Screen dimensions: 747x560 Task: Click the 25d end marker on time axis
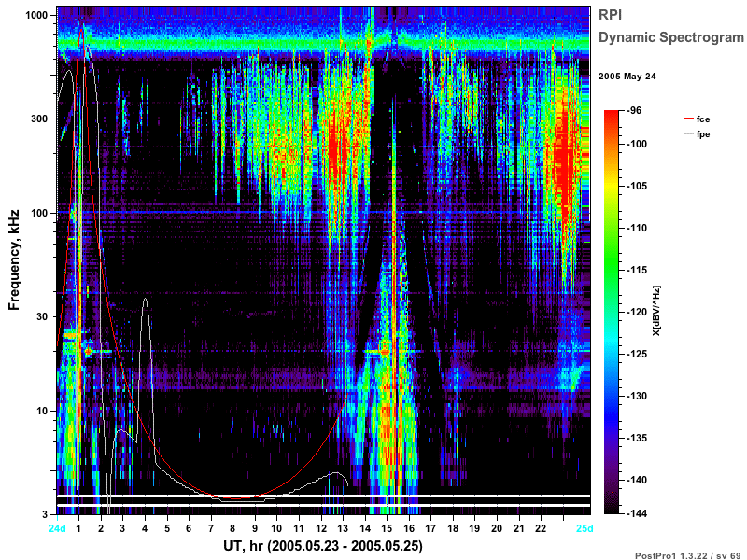point(585,528)
